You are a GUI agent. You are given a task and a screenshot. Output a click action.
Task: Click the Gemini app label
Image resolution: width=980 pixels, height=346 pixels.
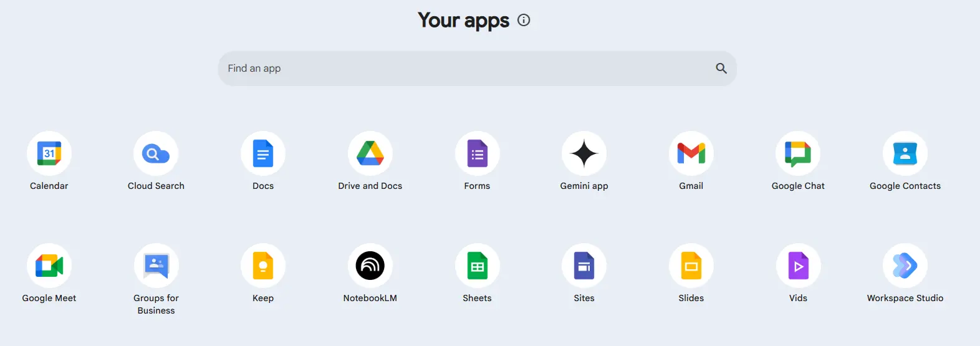coord(584,186)
